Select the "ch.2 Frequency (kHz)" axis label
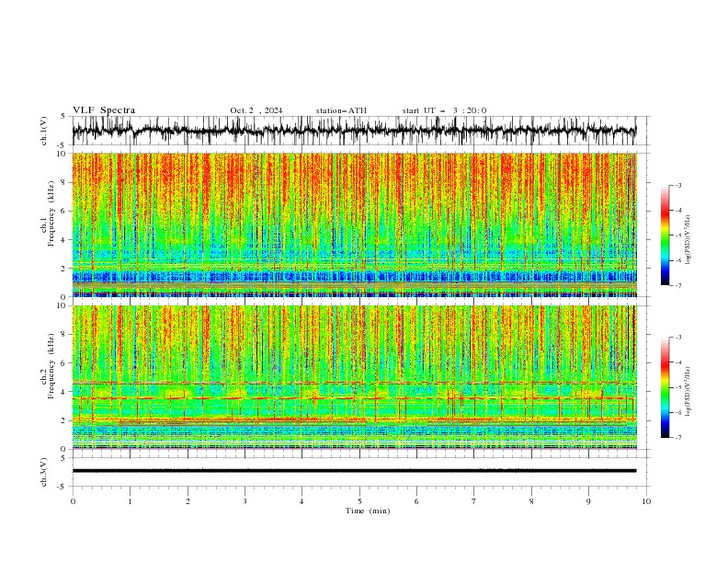Screen dimensions: 728x563 click(48, 366)
